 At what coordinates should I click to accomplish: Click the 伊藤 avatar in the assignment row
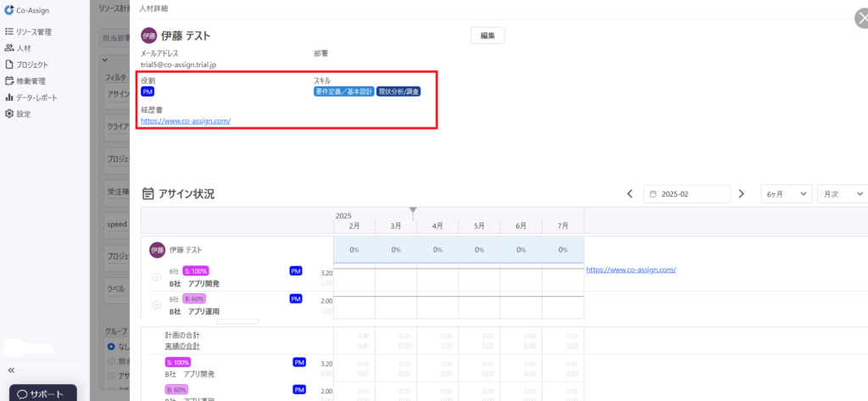tap(157, 250)
